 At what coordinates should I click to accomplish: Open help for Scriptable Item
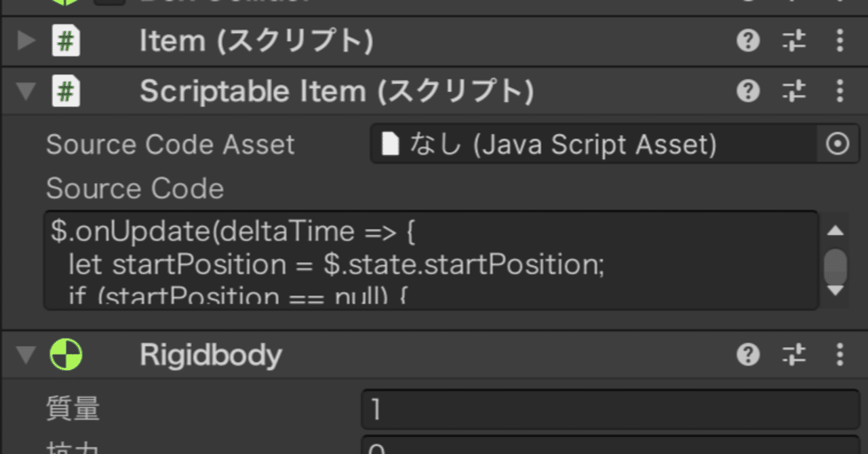click(747, 91)
